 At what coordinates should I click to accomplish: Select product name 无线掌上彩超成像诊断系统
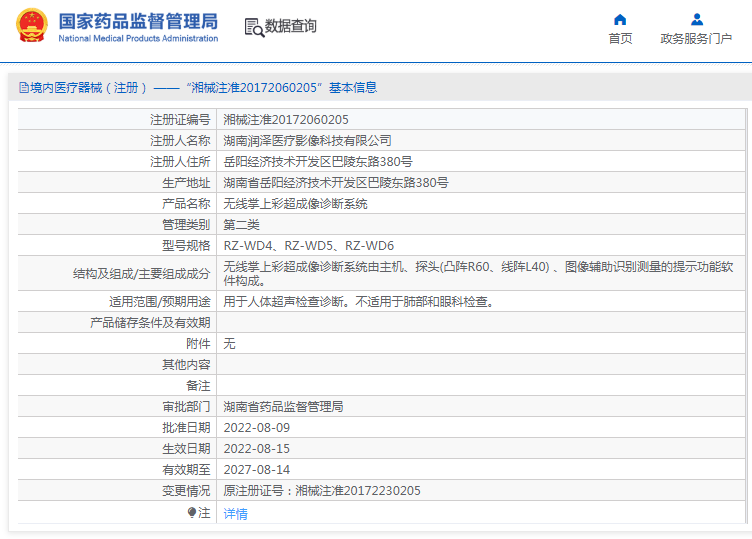[x=295, y=204]
